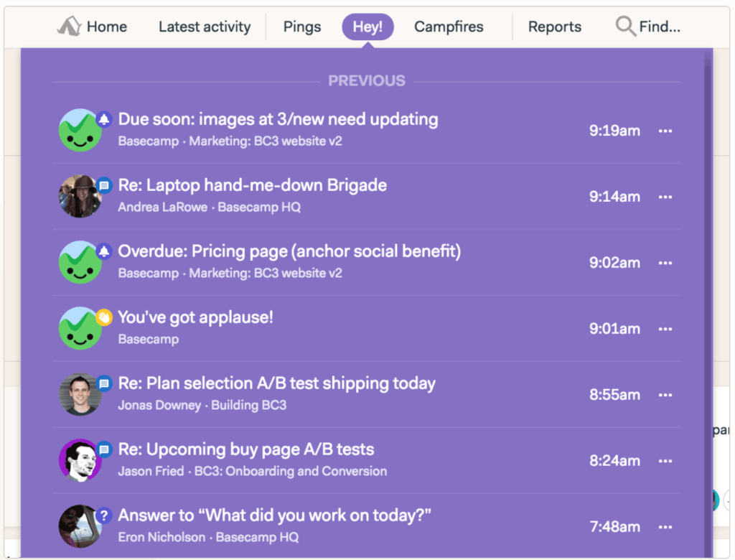Click the 7:48am timestamp

coord(614,527)
